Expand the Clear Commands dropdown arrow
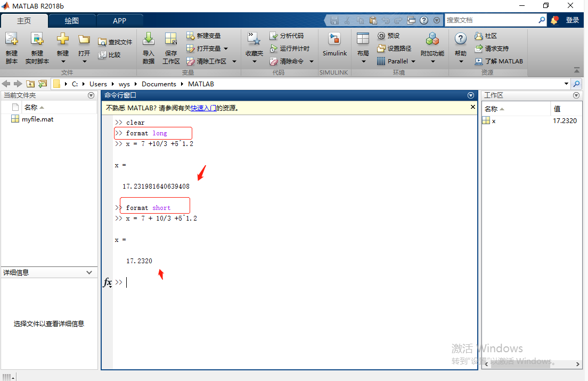Viewport: 588px width, 381px height. [x=312, y=61]
